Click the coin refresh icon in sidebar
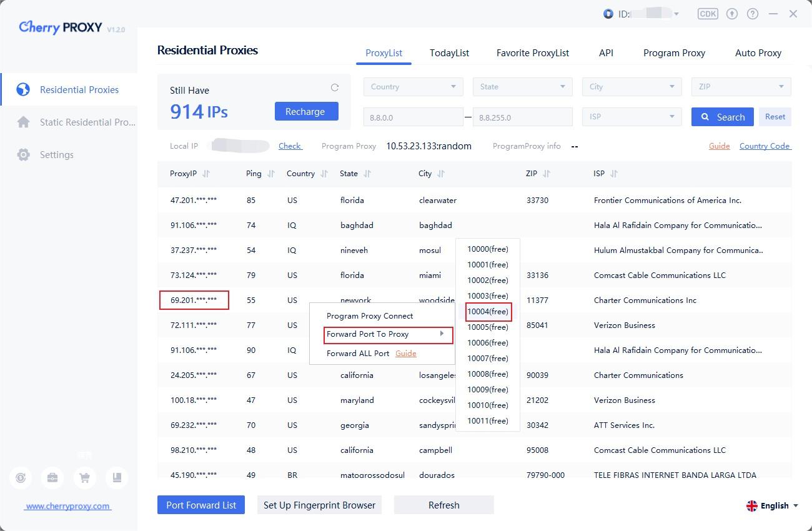The width and height of the screenshot is (812, 531). click(21, 478)
